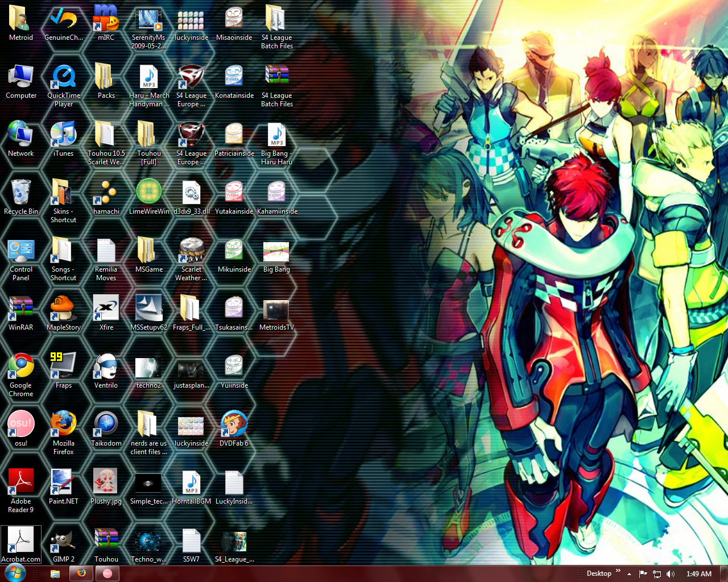Launch the Ventrilo shortcut
Viewport: 728px width, 582px height.
(106, 371)
